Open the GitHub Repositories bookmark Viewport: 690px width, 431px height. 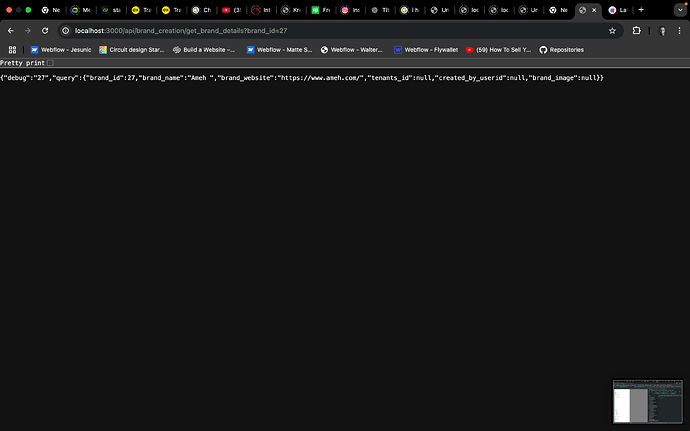562,50
